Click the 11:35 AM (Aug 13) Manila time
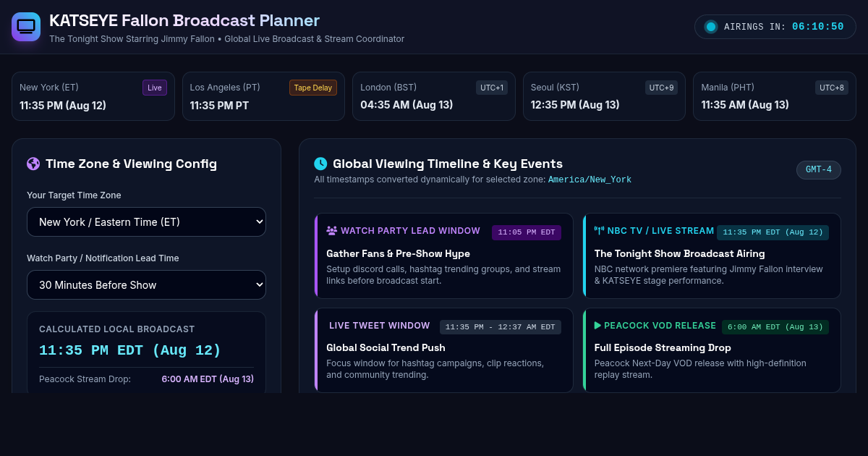The width and height of the screenshot is (868, 456). (x=745, y=105)
